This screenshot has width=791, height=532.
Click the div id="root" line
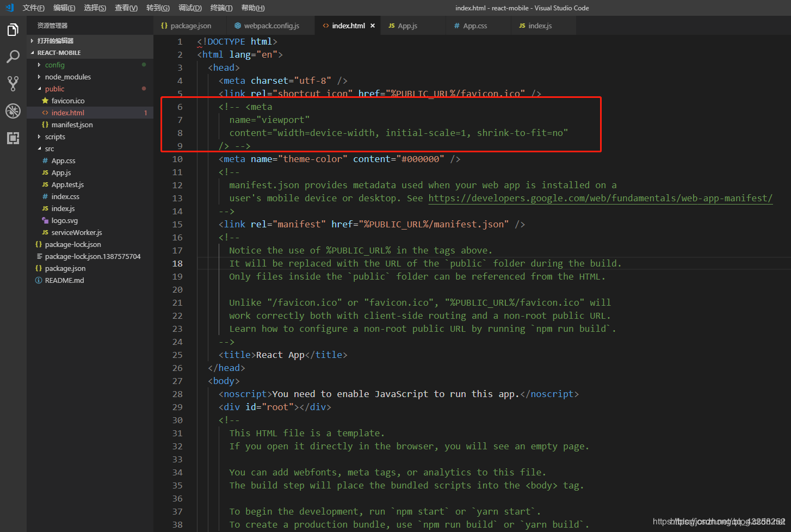point(275,407)
